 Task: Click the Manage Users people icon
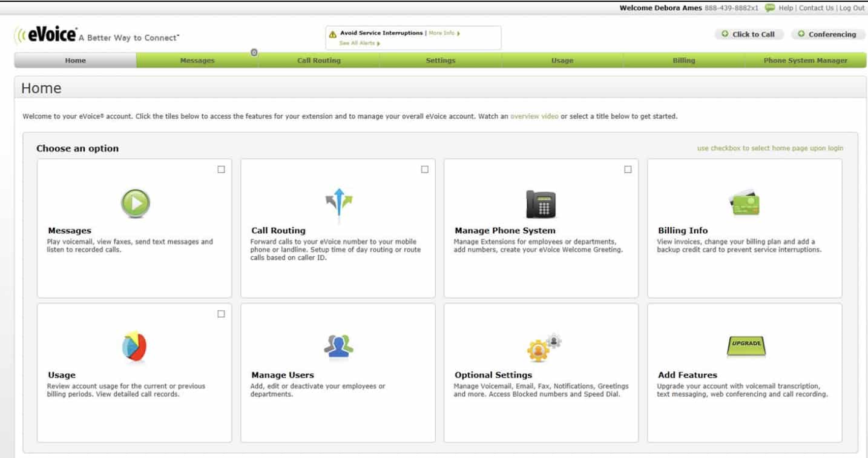[x=338, y=347]
